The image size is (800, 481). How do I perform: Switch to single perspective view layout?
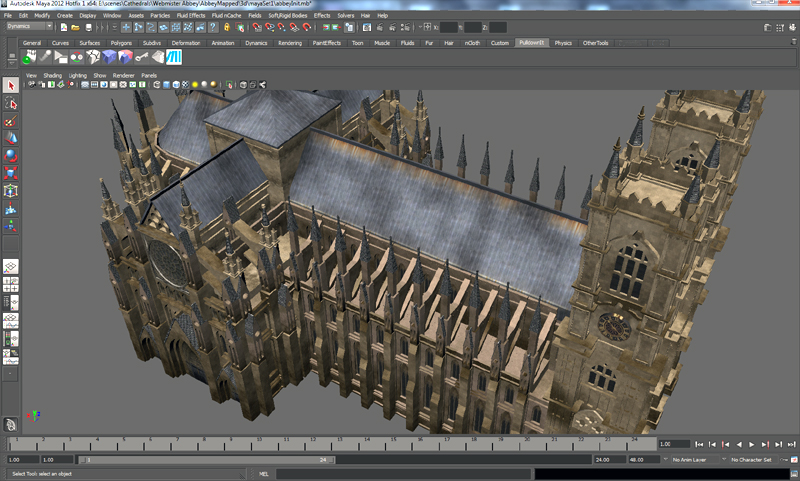(11, 266)
